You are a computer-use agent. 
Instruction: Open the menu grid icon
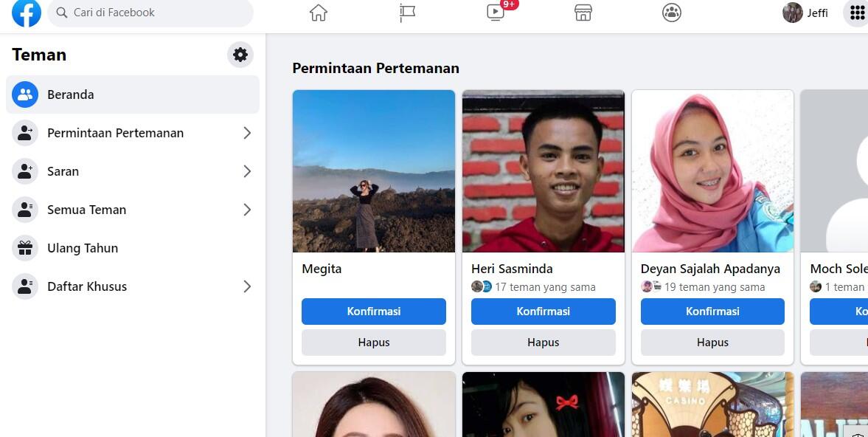856,13
